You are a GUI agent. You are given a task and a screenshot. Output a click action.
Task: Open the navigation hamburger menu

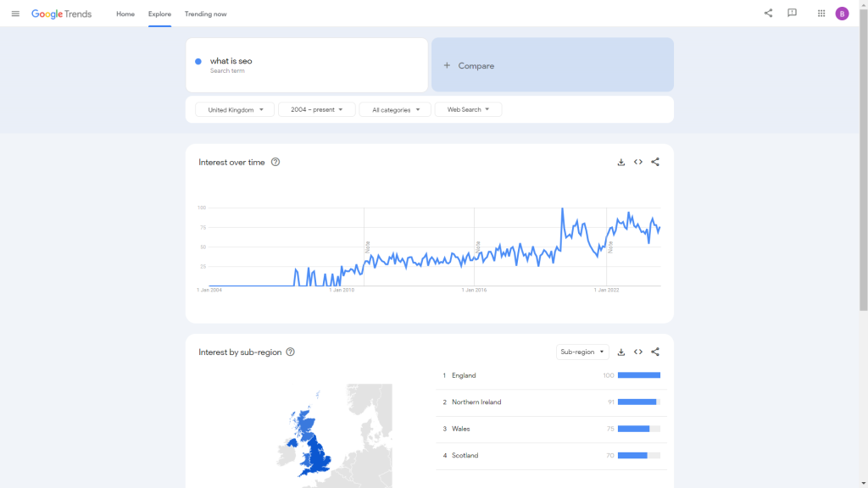[x=15, y=14]
